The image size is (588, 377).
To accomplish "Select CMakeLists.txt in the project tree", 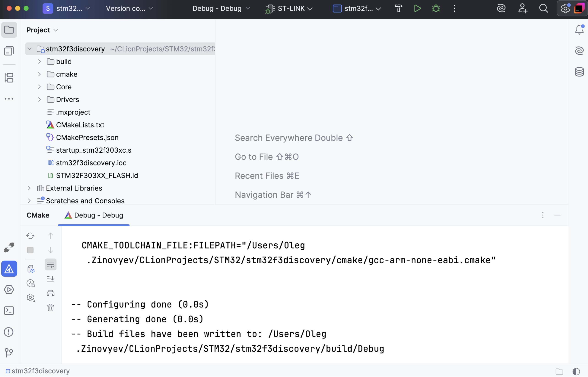I will click(x=80, y=125).
